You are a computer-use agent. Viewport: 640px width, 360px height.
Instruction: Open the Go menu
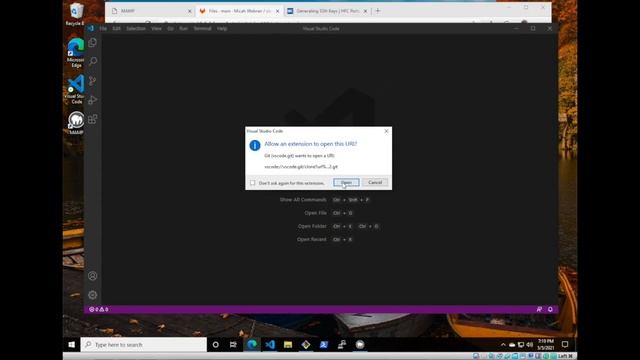pyautogui.click(x=170, y=29)
